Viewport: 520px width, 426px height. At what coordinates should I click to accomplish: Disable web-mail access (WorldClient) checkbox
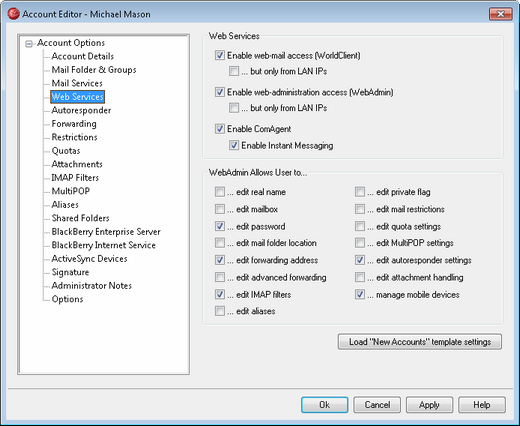coord(220,55)
